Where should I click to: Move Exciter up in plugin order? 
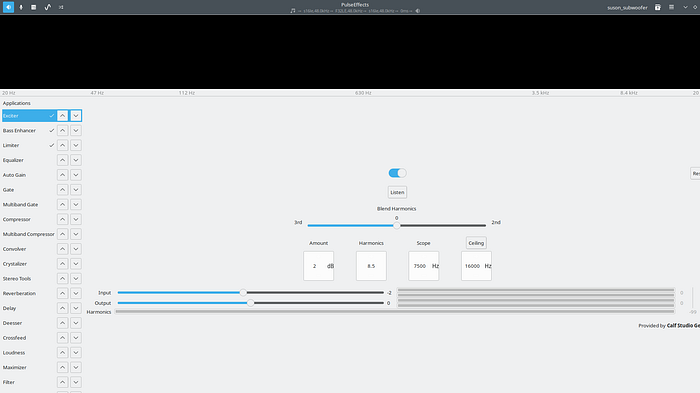point(62,116)
